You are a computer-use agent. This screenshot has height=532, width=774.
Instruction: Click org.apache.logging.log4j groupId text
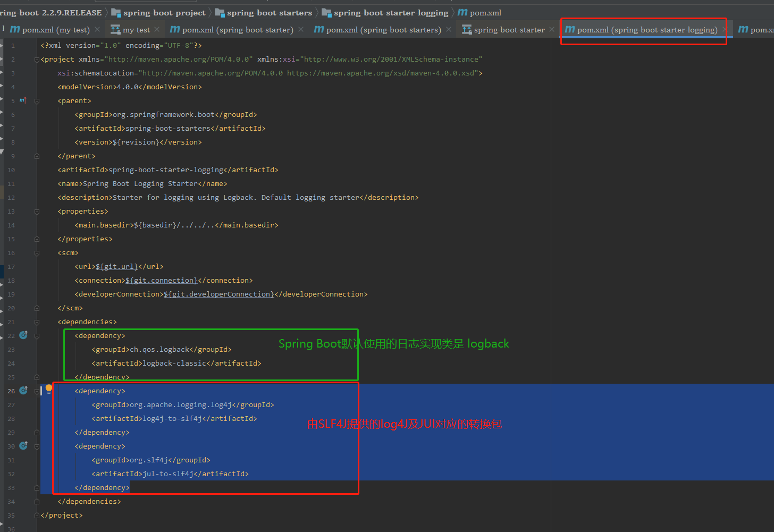[181, 404]
